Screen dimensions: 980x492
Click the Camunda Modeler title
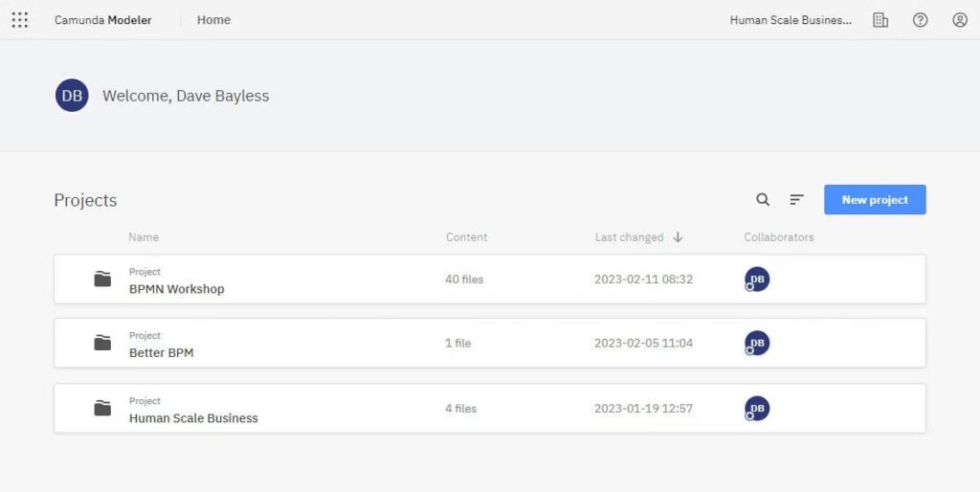(102, 19)
